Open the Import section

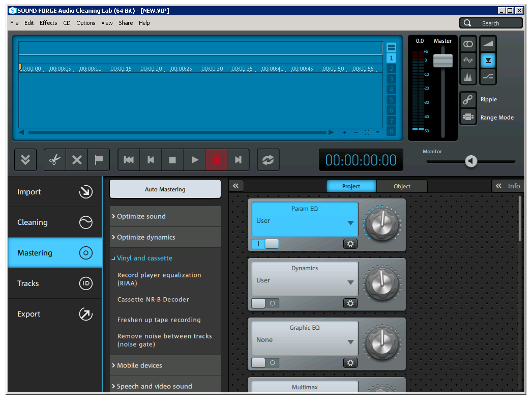[x=55, y=192]
